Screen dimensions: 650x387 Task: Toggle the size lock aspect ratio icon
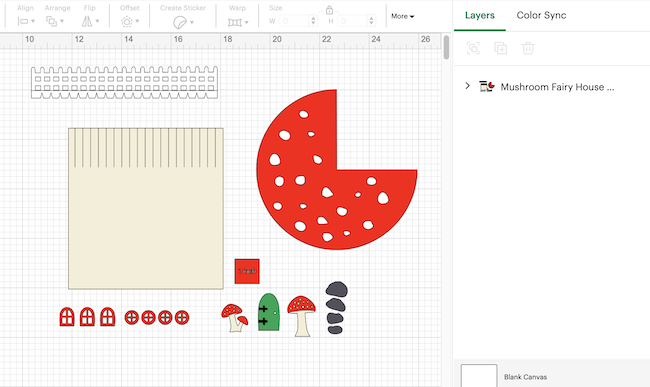click(x=329, y=10)
